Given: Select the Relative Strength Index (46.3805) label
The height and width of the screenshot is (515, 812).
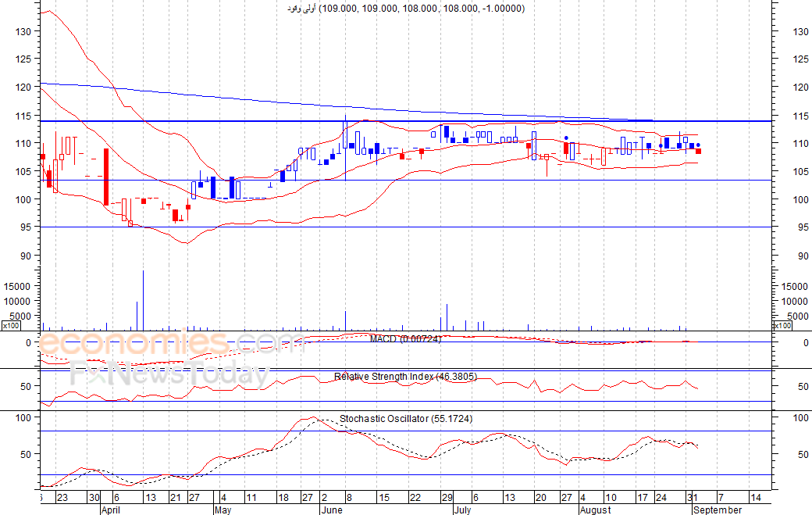Looking at the screenshot, I should [x=405, y=377].
